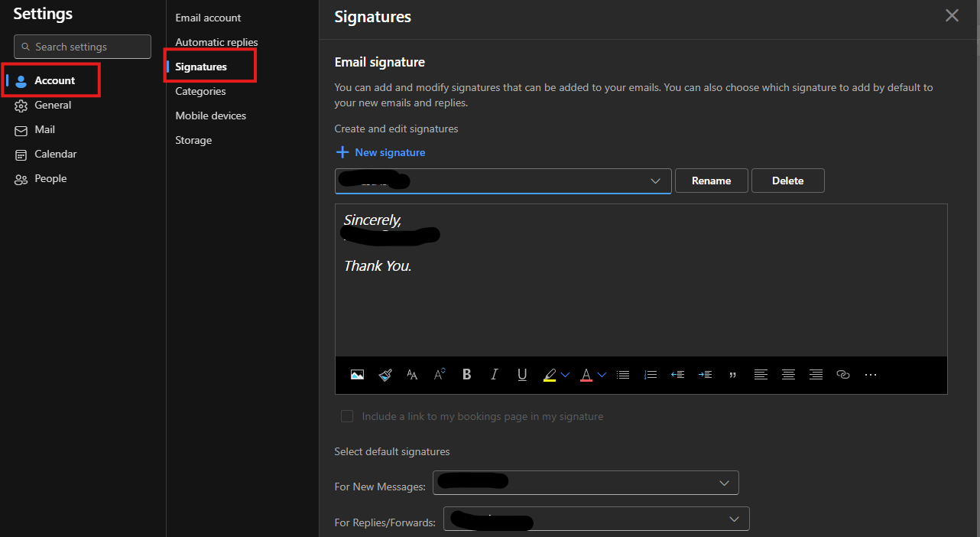Insert a bulleted list

click(623, 375)
